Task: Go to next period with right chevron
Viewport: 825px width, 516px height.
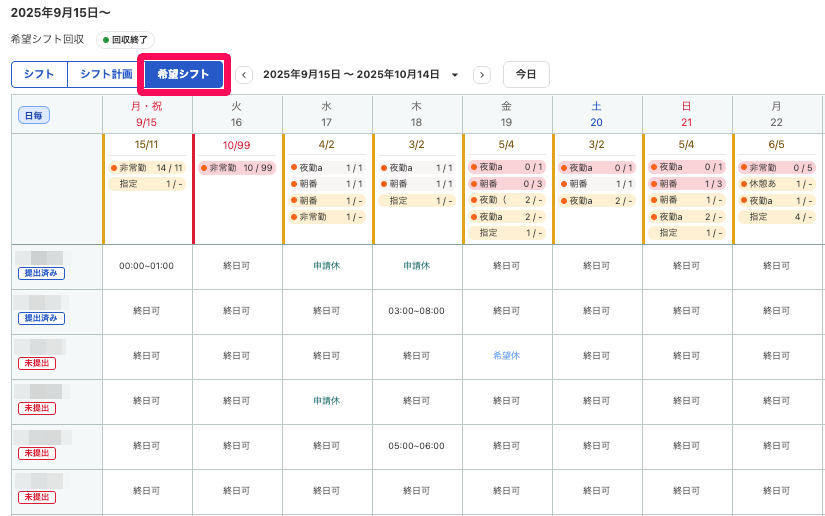Action: coord(482,75)
